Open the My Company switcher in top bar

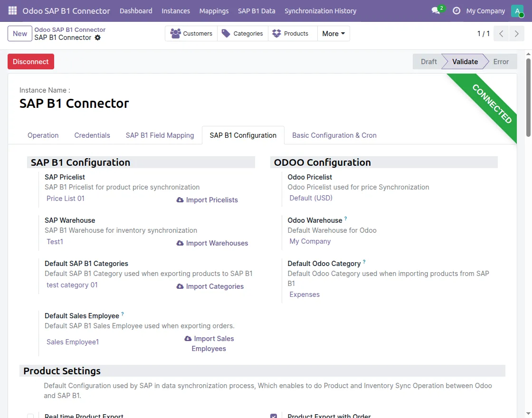pos(485,11)
